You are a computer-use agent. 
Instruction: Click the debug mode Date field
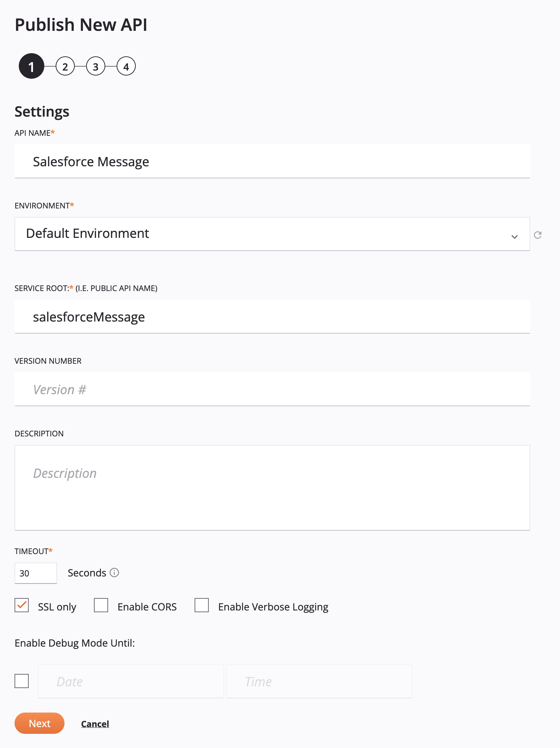coord(131,681)
